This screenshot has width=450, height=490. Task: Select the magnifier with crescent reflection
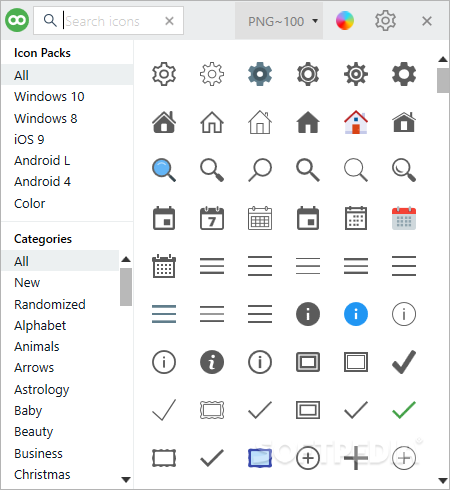[404, 170]
